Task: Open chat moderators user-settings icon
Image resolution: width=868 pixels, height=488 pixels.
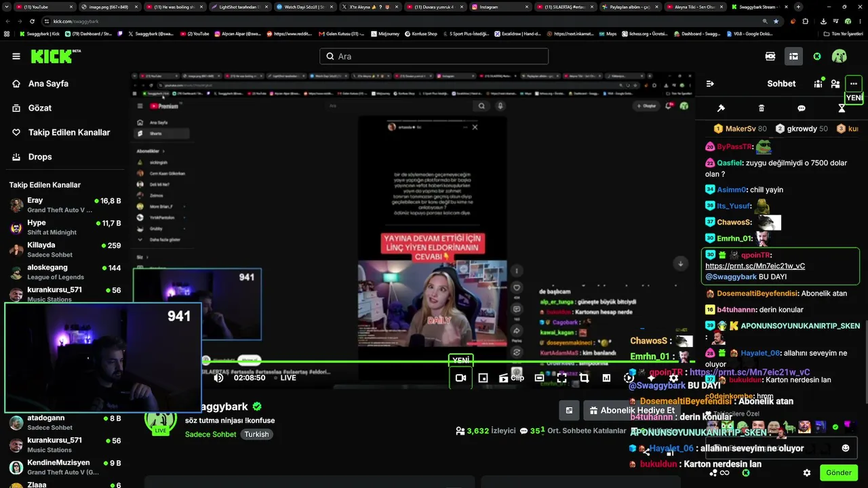Action: 835,84
